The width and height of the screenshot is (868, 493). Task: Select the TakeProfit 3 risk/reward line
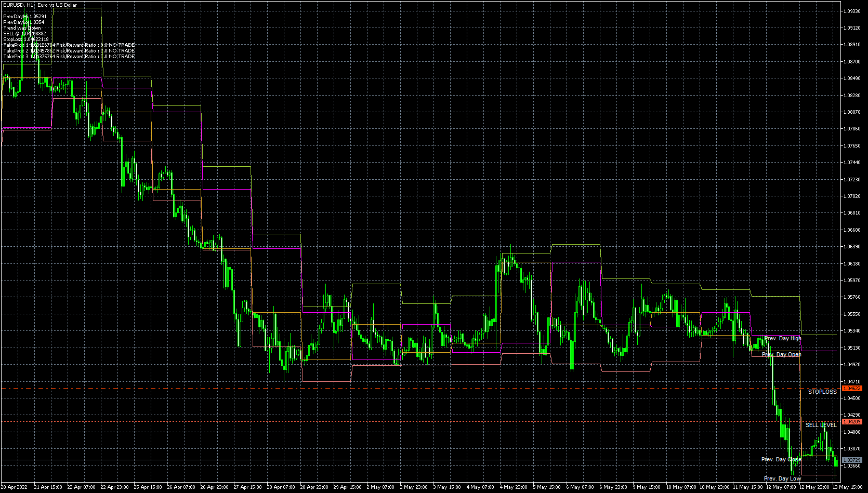pos(69,57)
